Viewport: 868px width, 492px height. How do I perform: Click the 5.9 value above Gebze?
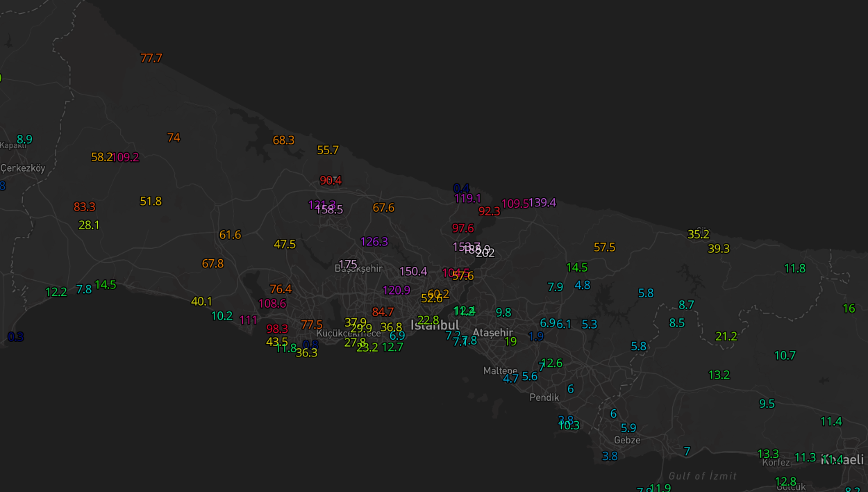[x=628, y=428]
